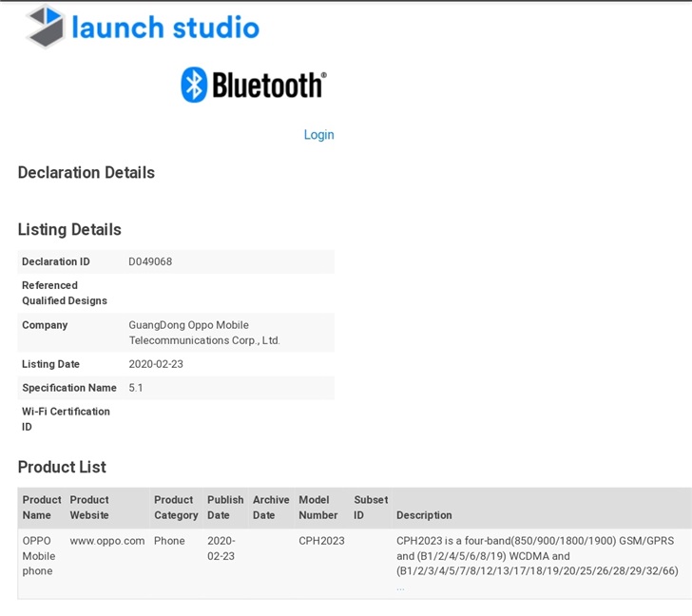This screenshot has width=692, height=616.
Task: Select the listing date value 2020-02-23
Action: (x=156, y=364)
